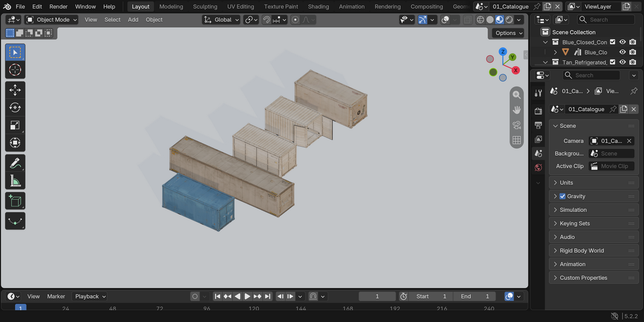Viewport: 644px width, 322px height.
Task: Toggle the Gravity checkbox
Action: 562,196
